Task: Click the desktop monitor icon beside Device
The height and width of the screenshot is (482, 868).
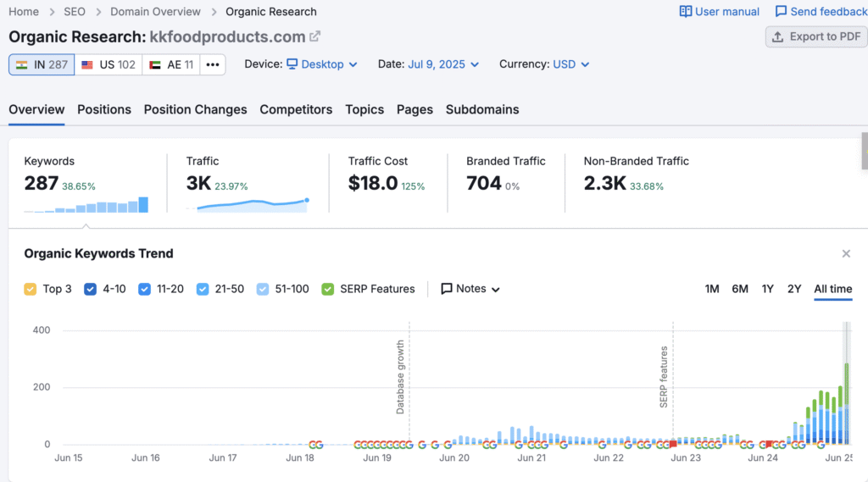Action: click(292, 64)
